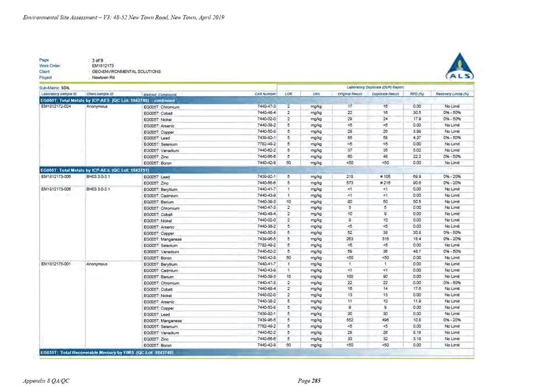Image resolution: width=554 pixels, height=392 pixels.
Task: Click footer text 'Appendix 8 QA/QC'
Action: coord(46,381)
